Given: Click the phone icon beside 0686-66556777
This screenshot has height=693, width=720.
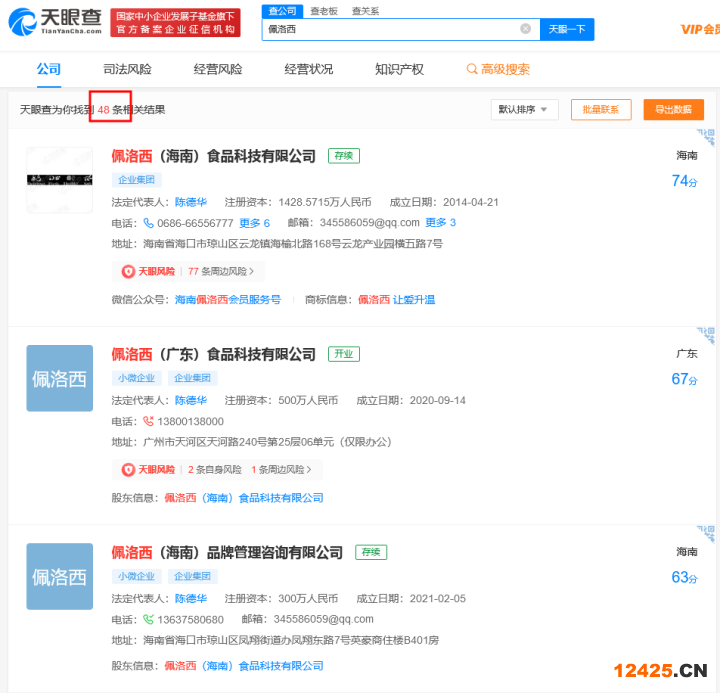Looking at the screenshot, I should (148, 223).
